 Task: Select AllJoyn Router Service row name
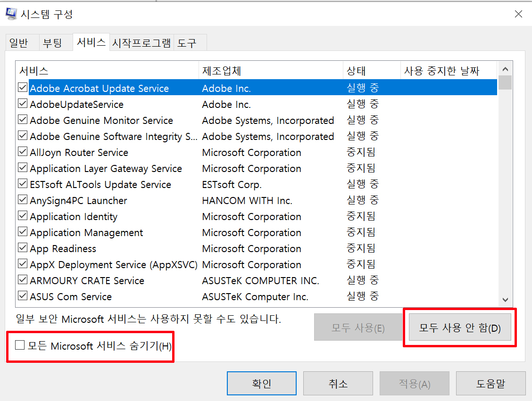[x=79, y=153]
